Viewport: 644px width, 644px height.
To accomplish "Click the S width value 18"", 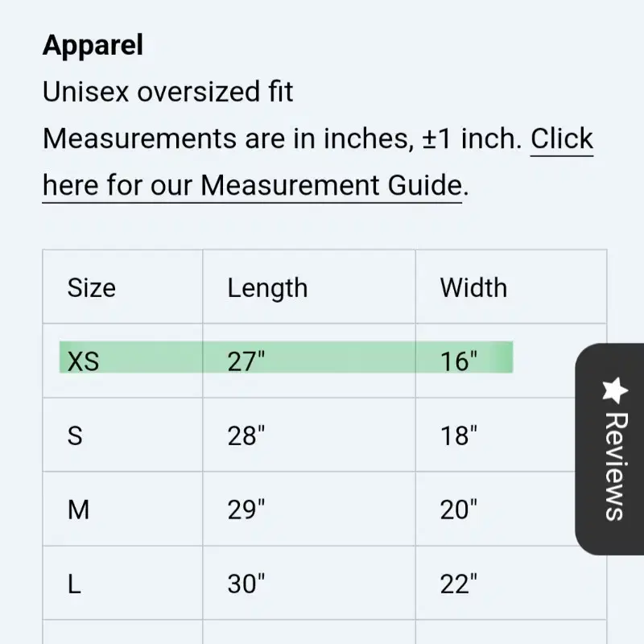I will coord(459,436).
